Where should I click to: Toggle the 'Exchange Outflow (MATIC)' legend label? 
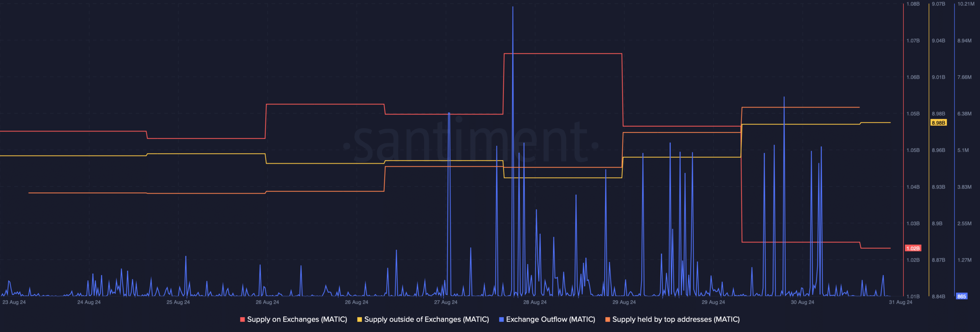coord(550,319)
